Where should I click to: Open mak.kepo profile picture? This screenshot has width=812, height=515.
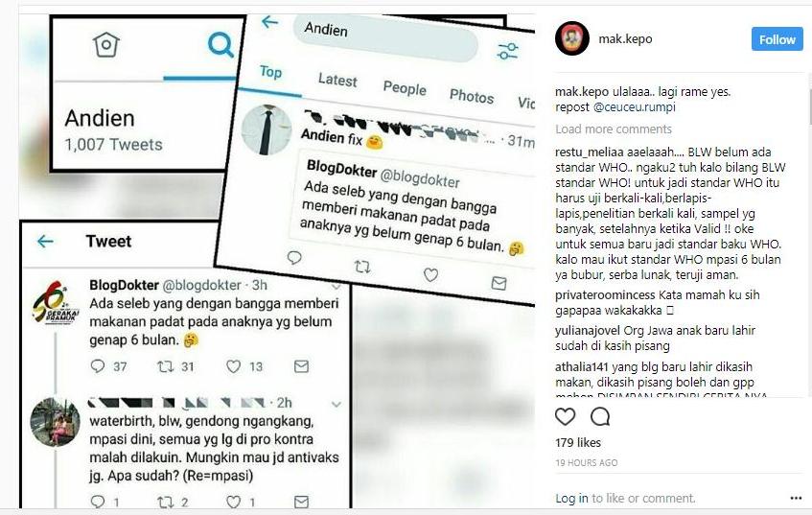(x=572, y=38)
